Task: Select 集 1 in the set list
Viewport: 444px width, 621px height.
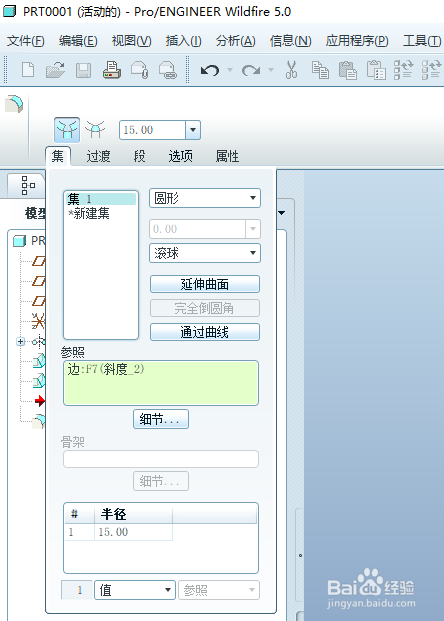Action: (x=101, y=198)
